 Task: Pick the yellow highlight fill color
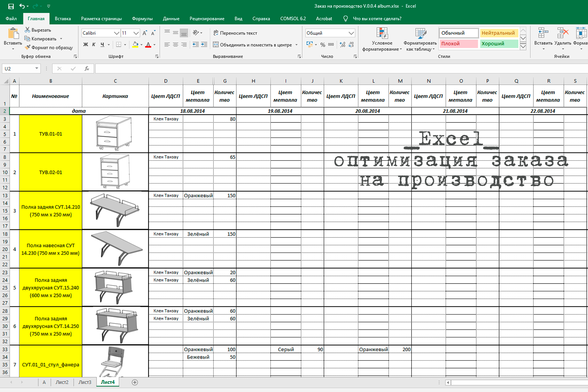point(135,44)
